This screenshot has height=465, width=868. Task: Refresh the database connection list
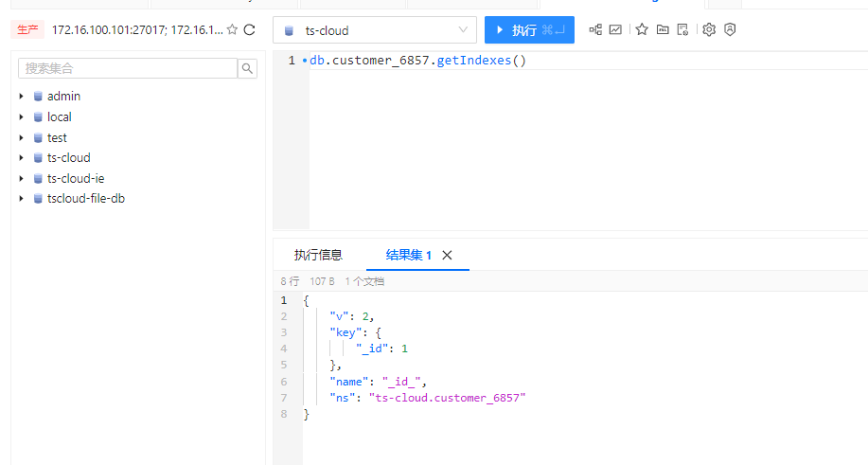pos(250,30)
